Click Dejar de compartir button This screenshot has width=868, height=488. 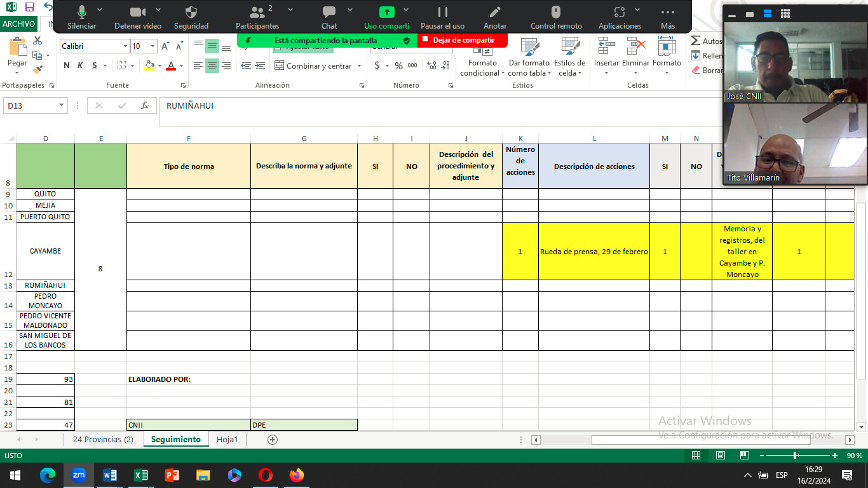463,40
